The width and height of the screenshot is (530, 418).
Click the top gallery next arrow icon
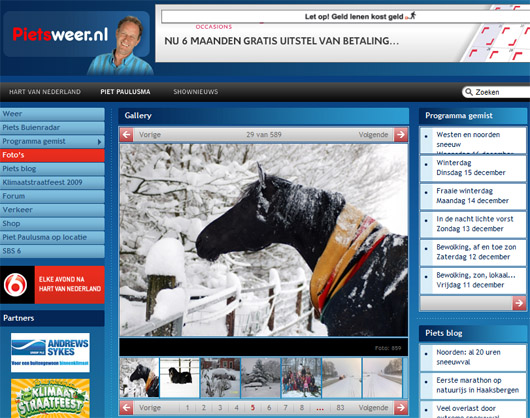click(401, 134)
